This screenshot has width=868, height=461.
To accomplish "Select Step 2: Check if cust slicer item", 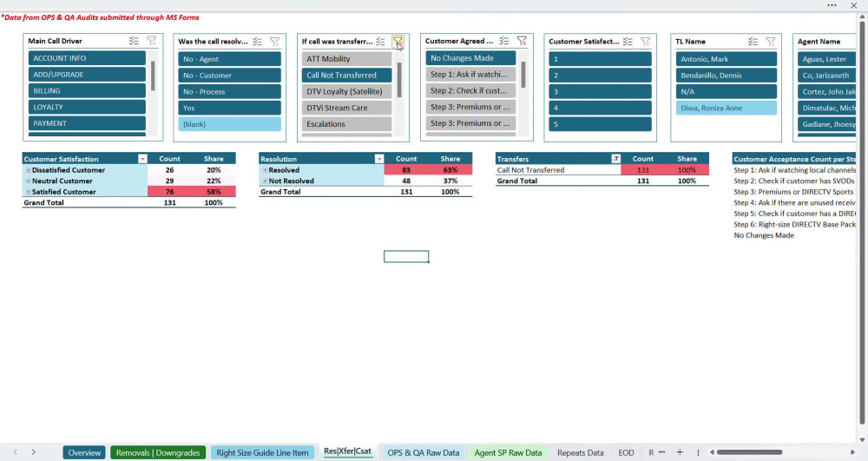I will coord(470,91).
